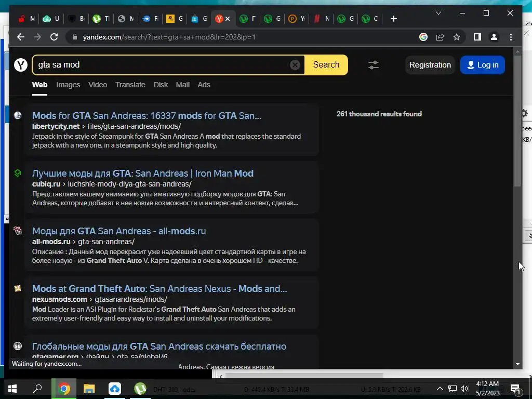Viewport: 532px width, 399px height.
Task: Open the Chrome profile icon
Action: coord(494,37)
